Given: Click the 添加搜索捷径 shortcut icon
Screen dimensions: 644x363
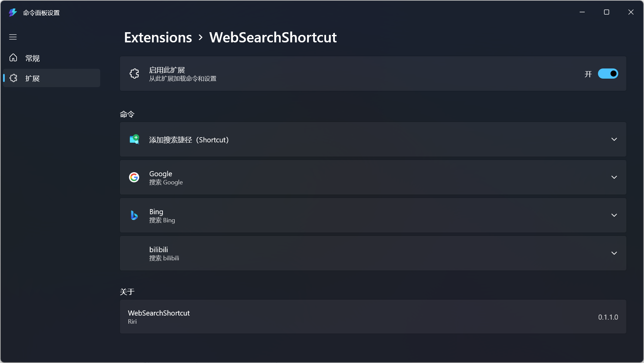Looking at the screenshot, I should point(134,139).
